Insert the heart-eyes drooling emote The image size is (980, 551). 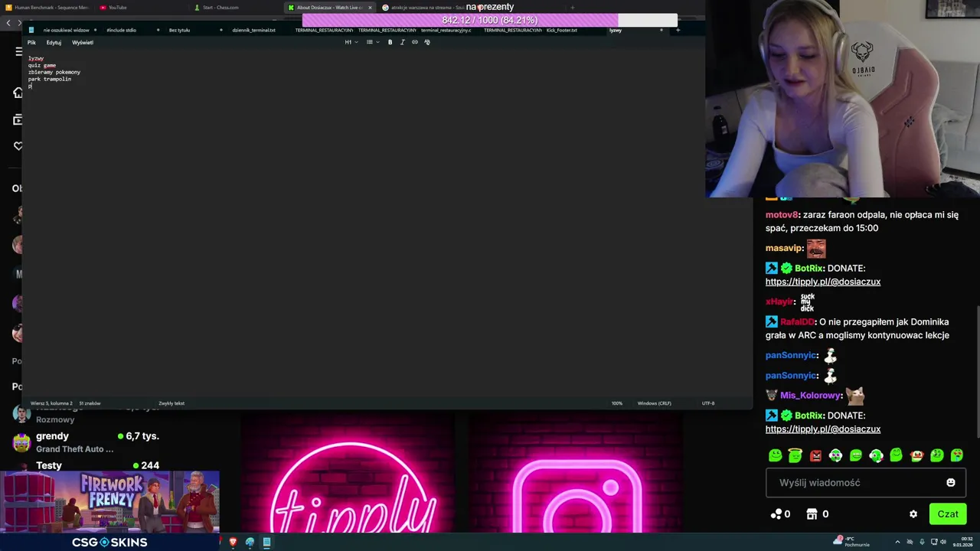pos(956,455)
